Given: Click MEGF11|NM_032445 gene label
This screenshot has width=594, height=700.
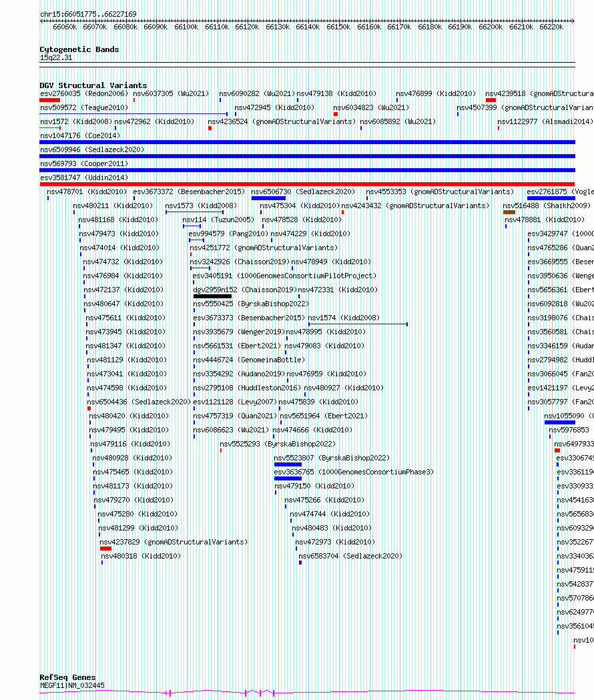Looking at the screenshot, I should click(x=72, y=685).
